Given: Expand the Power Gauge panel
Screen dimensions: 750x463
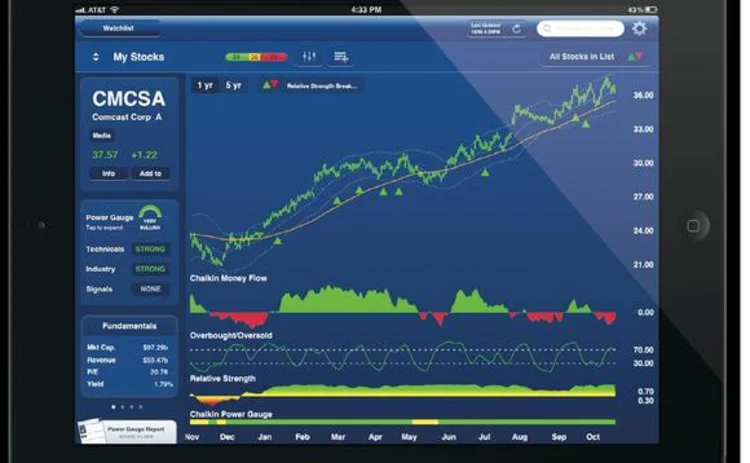Looking at the screenshot, I should point(110,221).
